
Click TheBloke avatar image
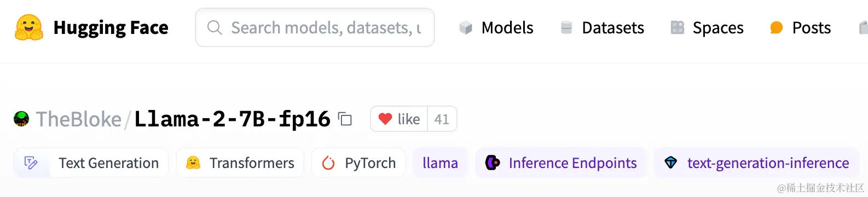[21, 119]
